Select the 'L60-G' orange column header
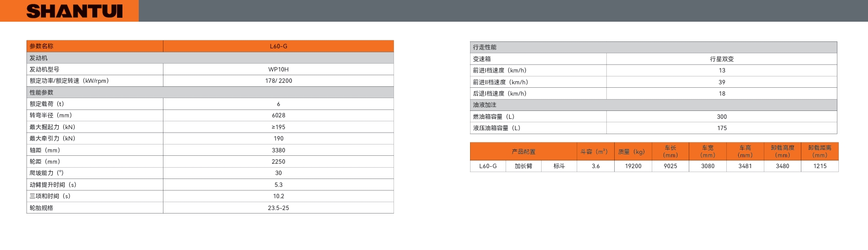This screenshot has width=868, height=250. [278, 46]
